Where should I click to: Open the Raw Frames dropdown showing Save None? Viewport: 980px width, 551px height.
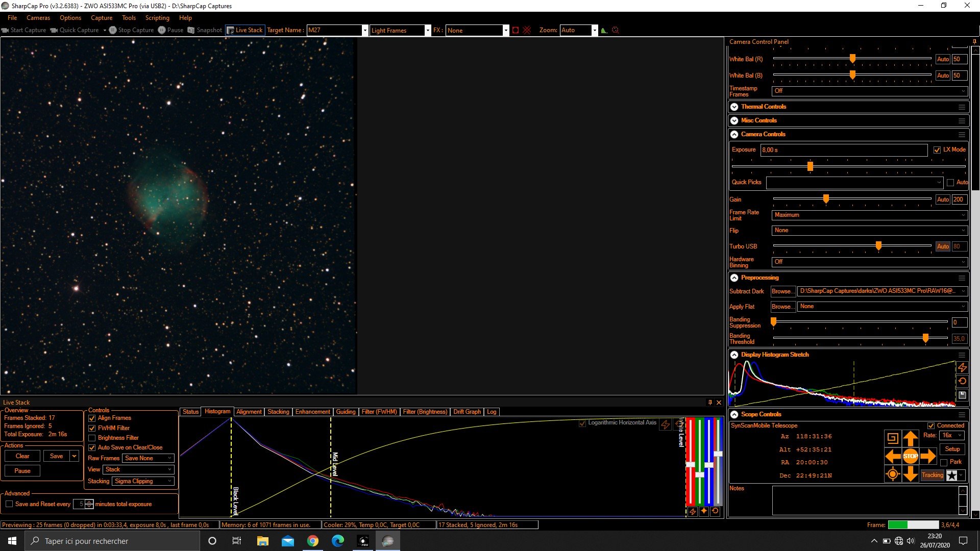(x=148, y=458)
